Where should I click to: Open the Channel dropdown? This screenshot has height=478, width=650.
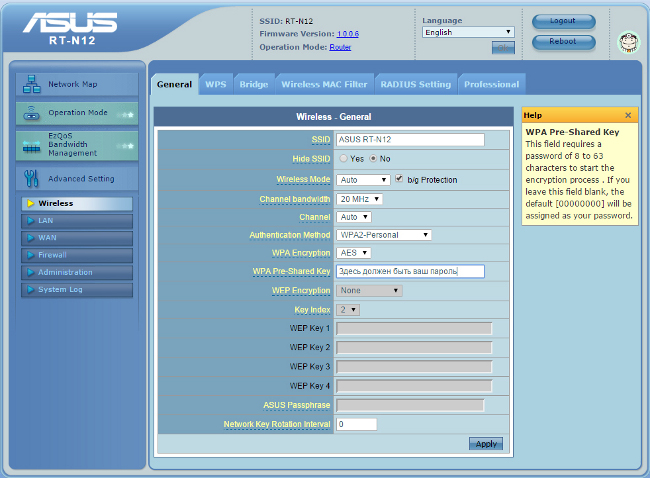tap(354, 217)
